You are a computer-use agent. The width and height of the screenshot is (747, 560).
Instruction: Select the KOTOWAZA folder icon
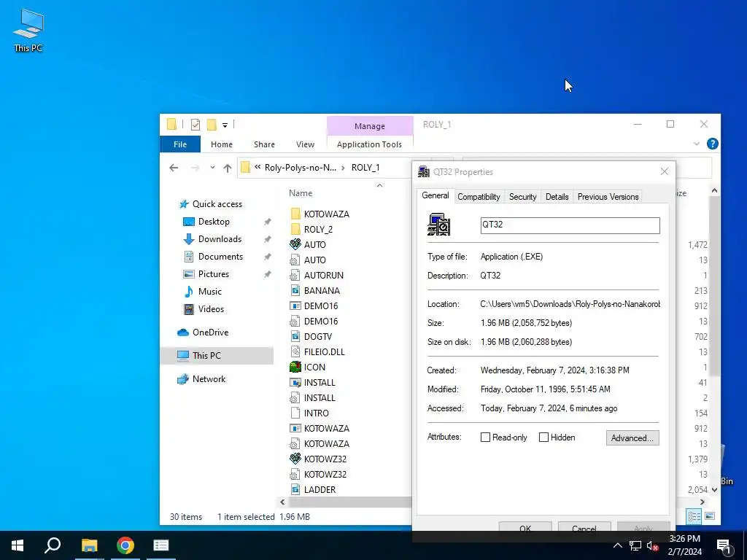[295, 214]
